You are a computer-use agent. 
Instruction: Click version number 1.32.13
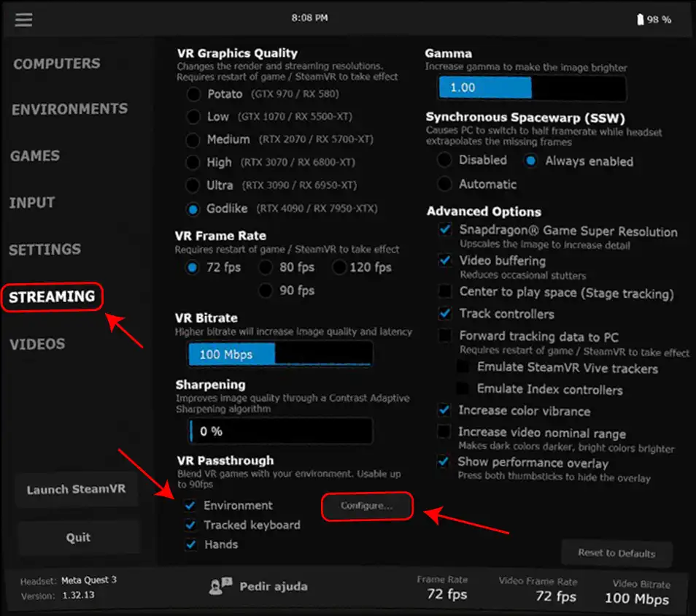click(78, 595)
